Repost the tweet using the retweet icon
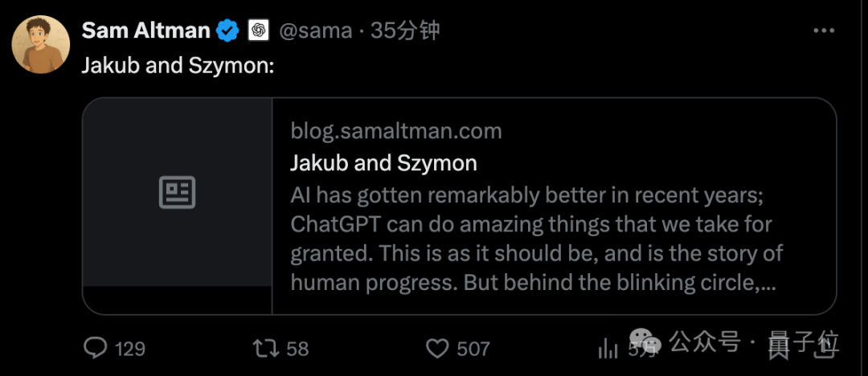 pos(265,348)
